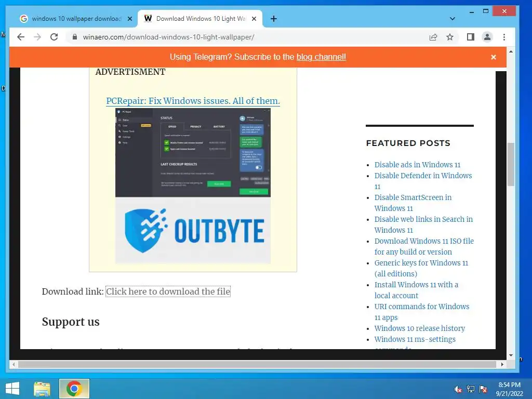The height and width of the screenshot is (399, 532).
Task: Click here to download the file
Action: point(168,291)
